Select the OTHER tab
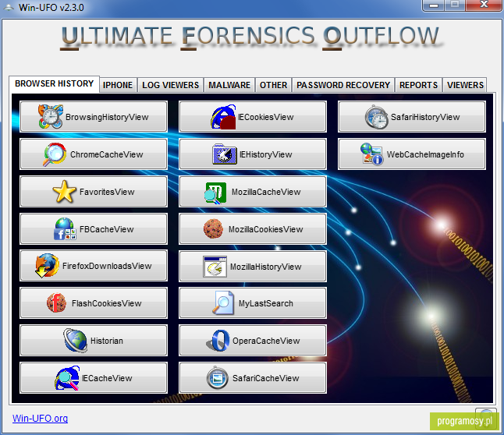504x435 pixels. [274, 85]
